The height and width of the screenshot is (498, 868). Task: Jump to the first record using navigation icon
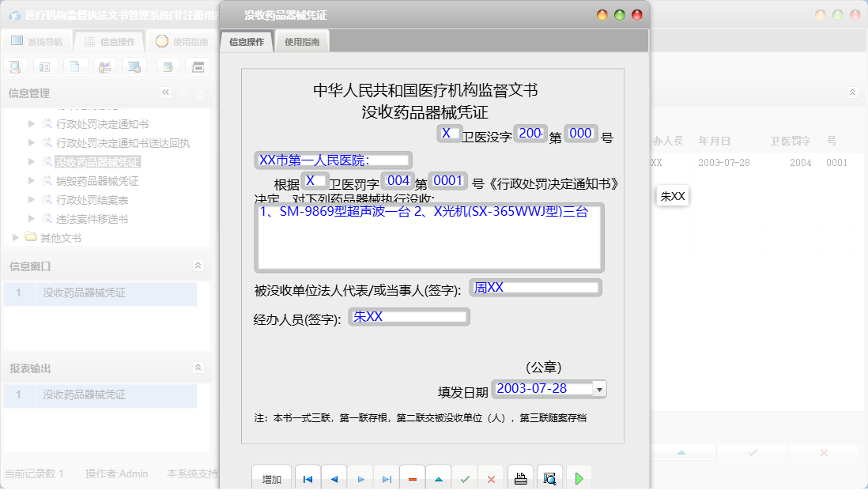tap(308, 477)
